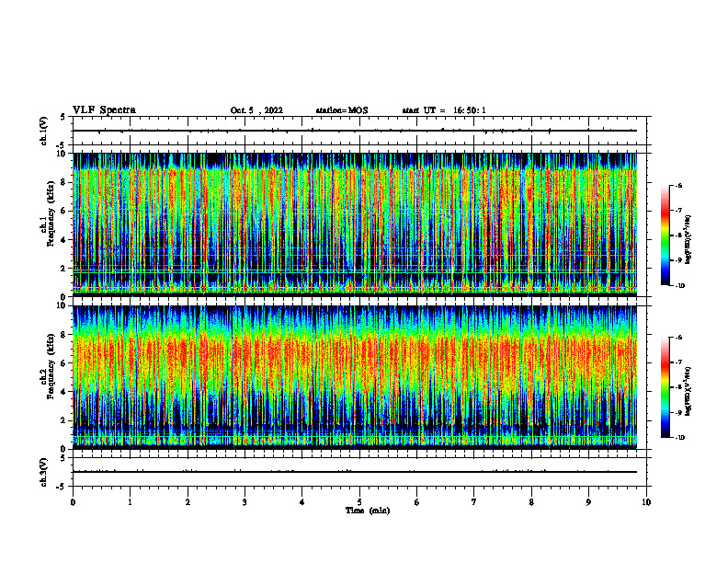
Task: Click the "ch.1(V)" waveform axis label
Action: coord(43,131)
